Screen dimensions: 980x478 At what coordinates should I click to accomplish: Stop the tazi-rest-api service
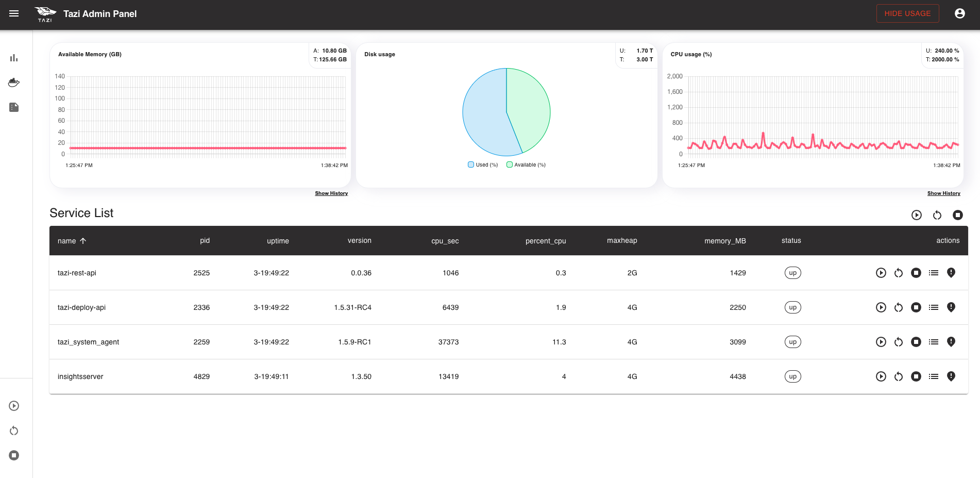[916, 273]
